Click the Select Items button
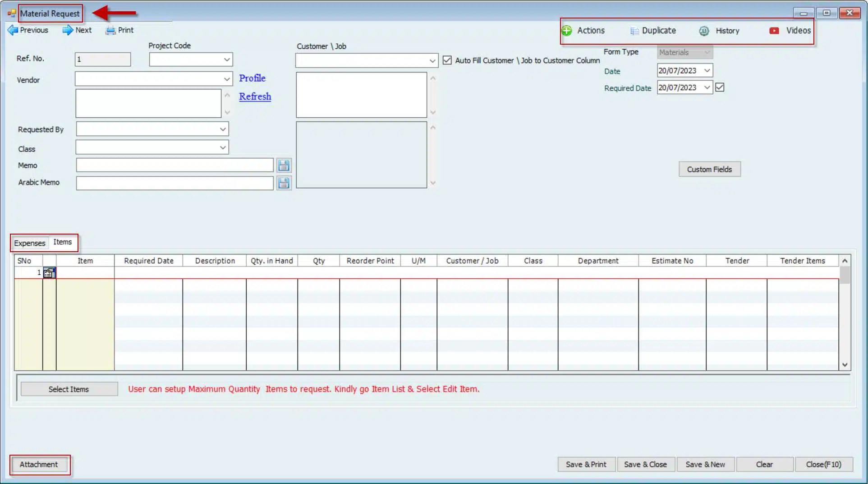 coord(69,389)
